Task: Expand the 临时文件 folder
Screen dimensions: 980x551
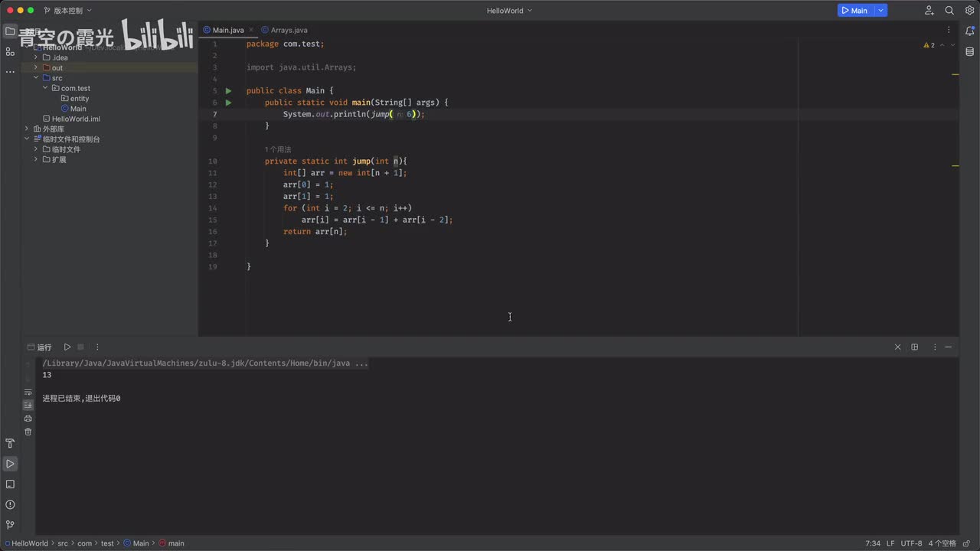Action: (35, 149)
